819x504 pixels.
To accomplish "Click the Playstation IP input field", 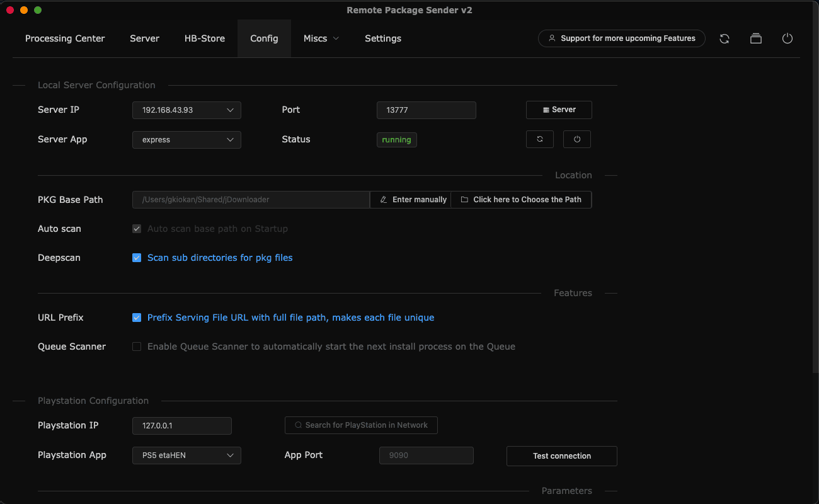I will click(x=181, y=426).
